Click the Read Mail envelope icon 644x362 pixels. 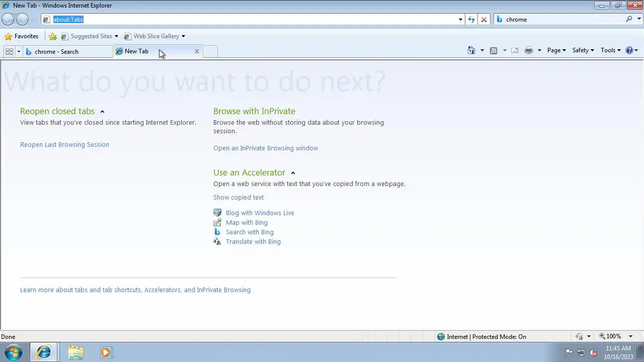[x=515, y=50]
